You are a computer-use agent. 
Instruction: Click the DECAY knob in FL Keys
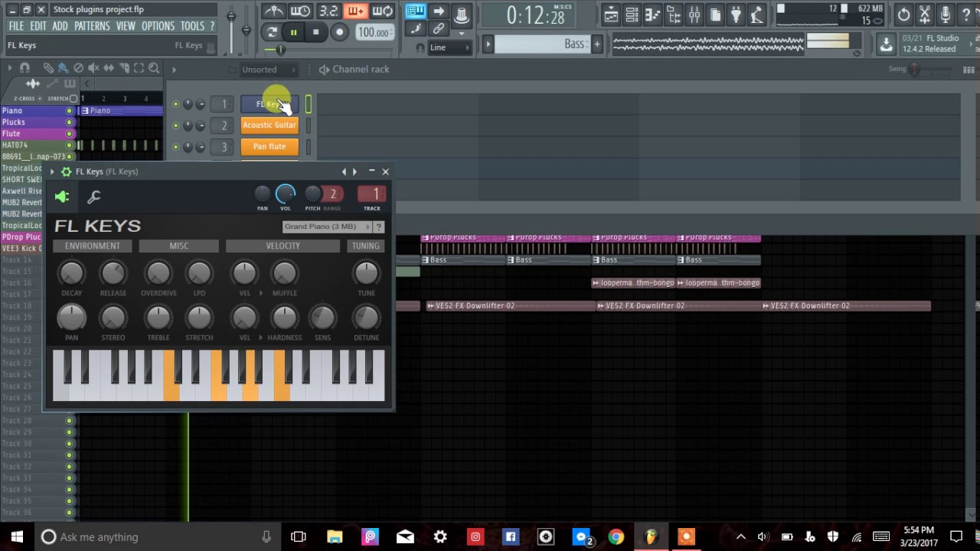71,273
